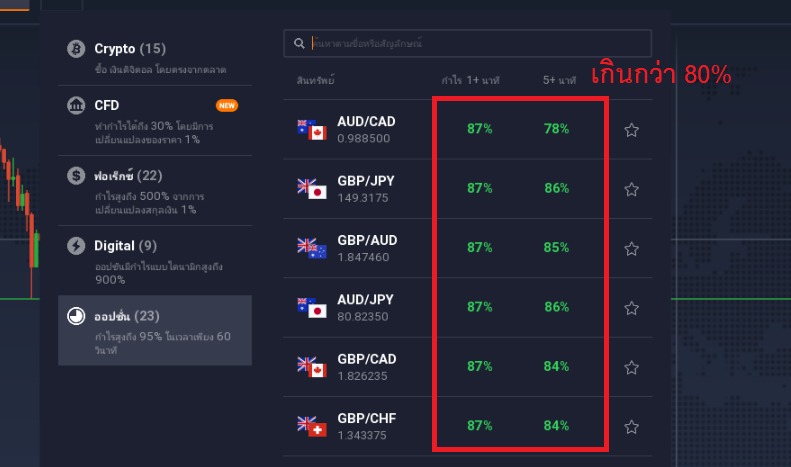Sort by the 5+ minute column header
This screenshot has width=791, height=467.
click(559, 80)
